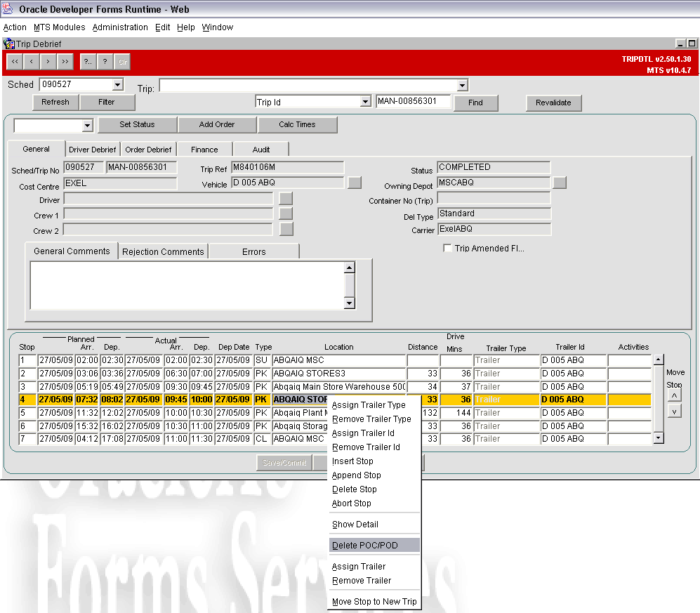Click the lookup button next to Crew 1 field

(x=286, y=213)
